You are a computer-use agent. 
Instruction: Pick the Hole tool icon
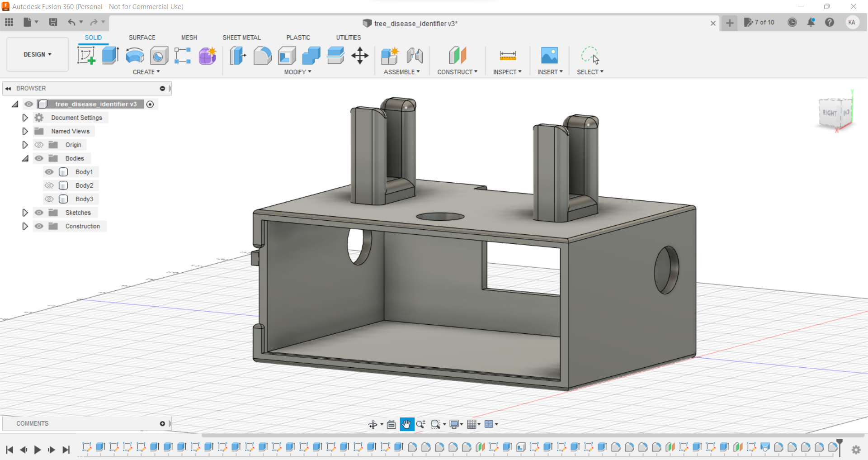coord(159,56)
